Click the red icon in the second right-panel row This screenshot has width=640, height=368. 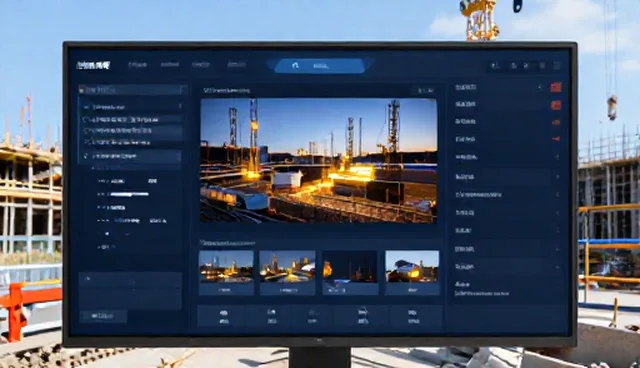pos(556,105)
